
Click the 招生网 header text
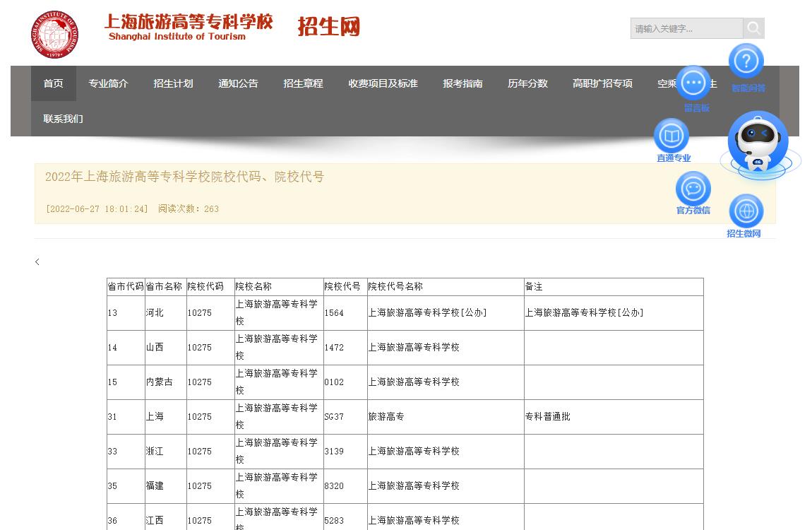coord(329,26)
